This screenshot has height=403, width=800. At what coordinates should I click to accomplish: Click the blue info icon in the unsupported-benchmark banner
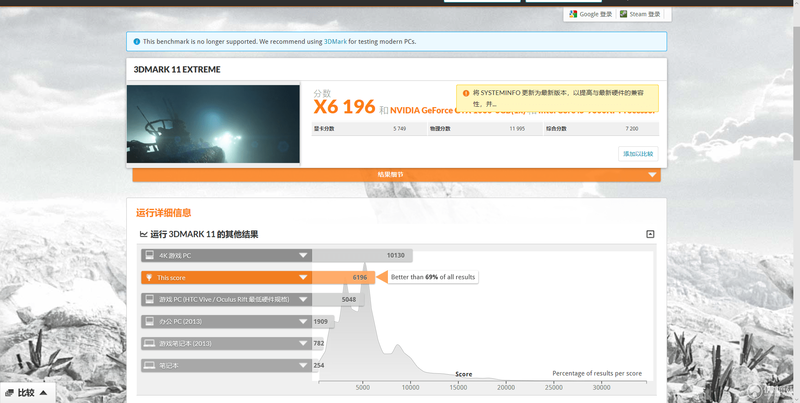point(137,42)
